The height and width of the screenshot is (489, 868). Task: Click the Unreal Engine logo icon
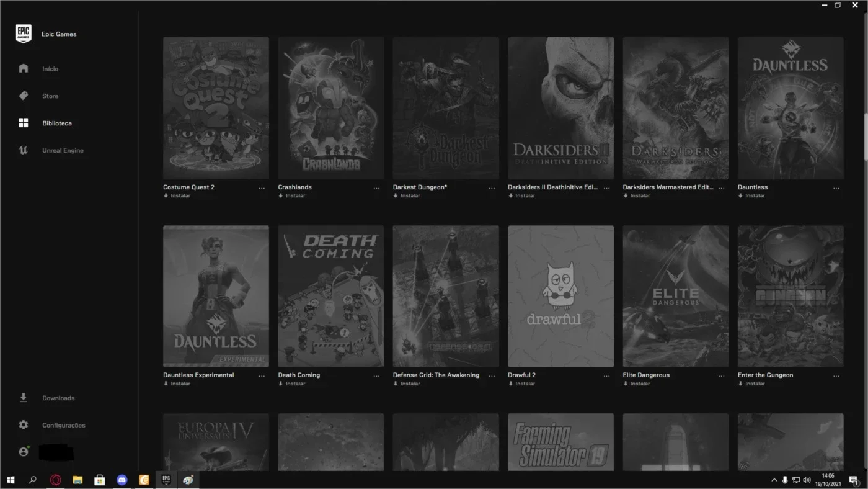pyautogui.click(x=24, y=150)
